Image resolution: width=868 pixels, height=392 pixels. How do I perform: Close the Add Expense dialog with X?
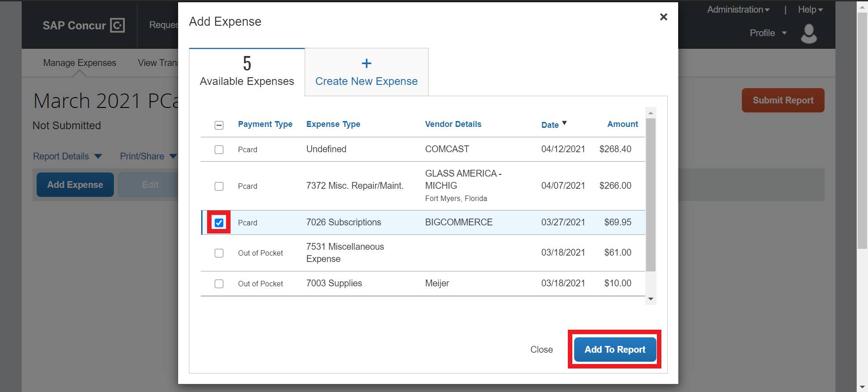coord(663,17)
